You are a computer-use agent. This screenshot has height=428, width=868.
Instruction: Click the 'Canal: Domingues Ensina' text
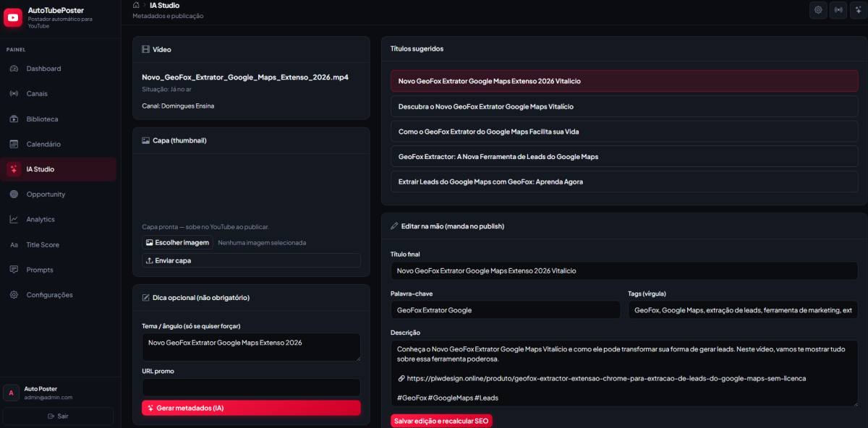click(178, 106)
